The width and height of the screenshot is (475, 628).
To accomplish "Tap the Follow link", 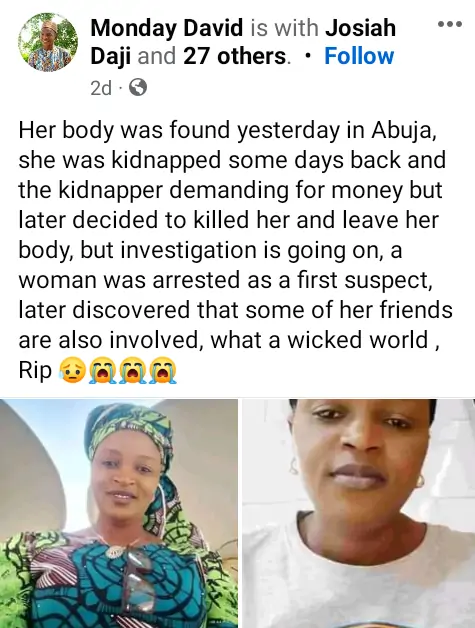I will tap(359, 56).
